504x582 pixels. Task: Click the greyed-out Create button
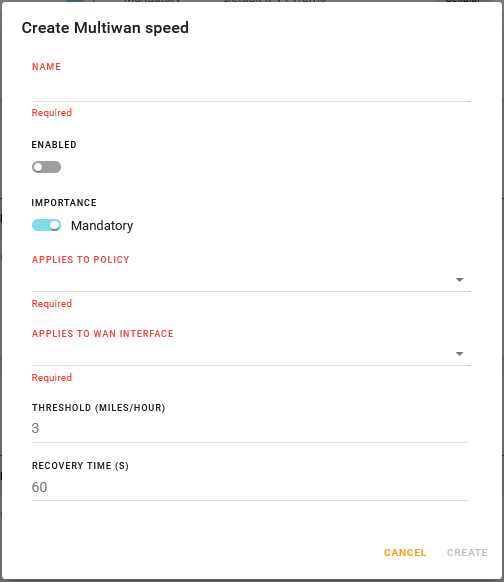pyautogui.click(x=467, y=553)
